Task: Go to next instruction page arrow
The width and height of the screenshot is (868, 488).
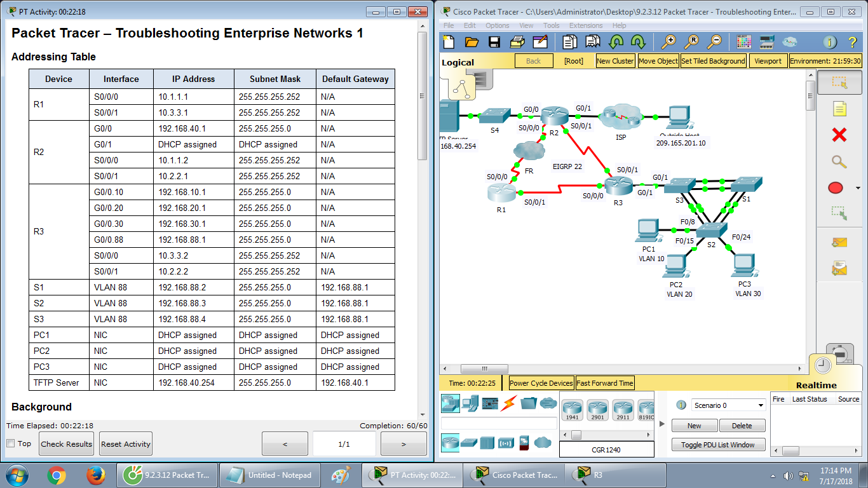Action: click(403, 444)
